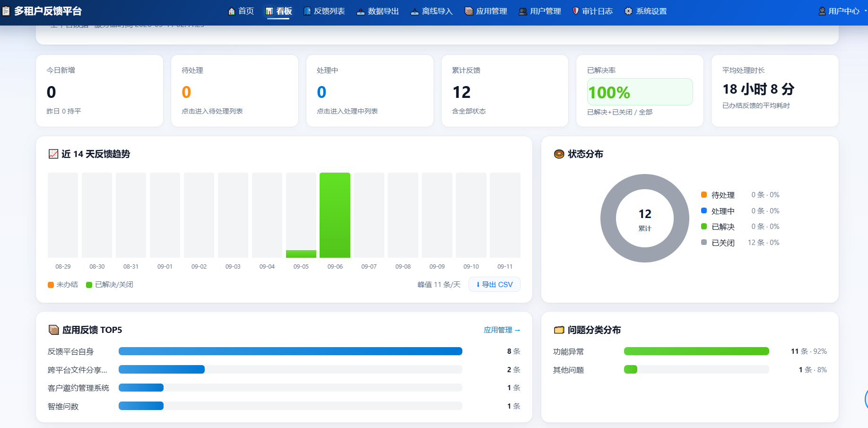This screenshot has width=868, height=428.
Task: Click the shield icon for 审计日志
Action: 576,11
